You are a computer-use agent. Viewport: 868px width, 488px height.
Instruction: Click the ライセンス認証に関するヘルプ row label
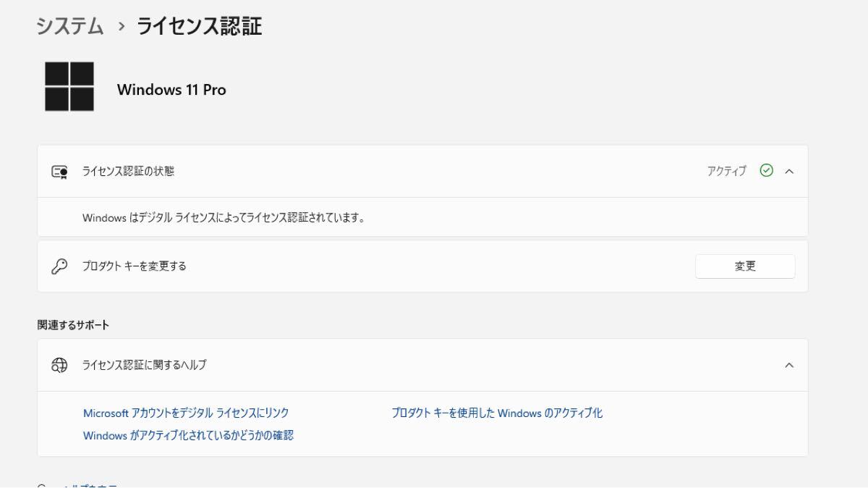145,366
